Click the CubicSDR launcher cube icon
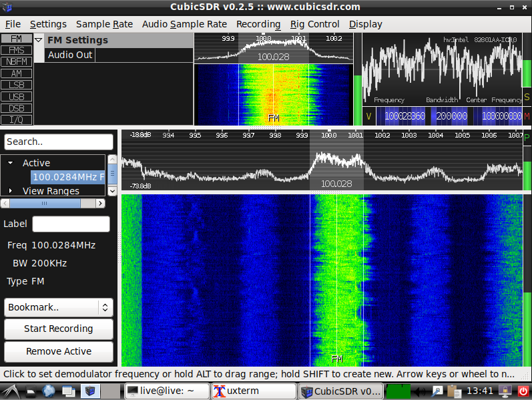This screenshot has width=532, height=400. click(90, 391)
